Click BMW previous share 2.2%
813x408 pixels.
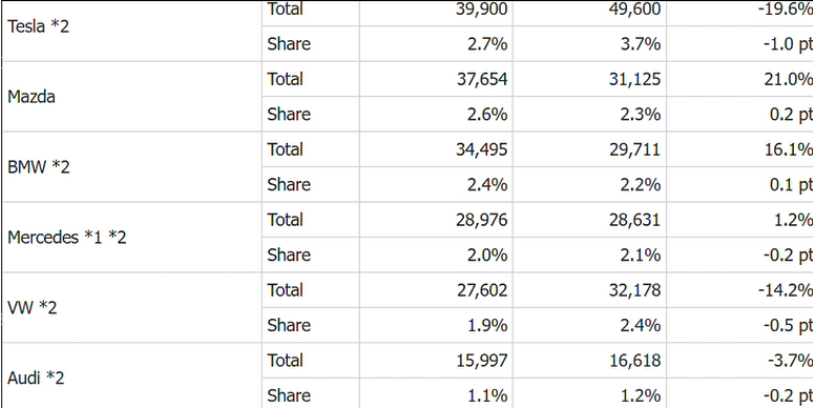pos(641,185)
